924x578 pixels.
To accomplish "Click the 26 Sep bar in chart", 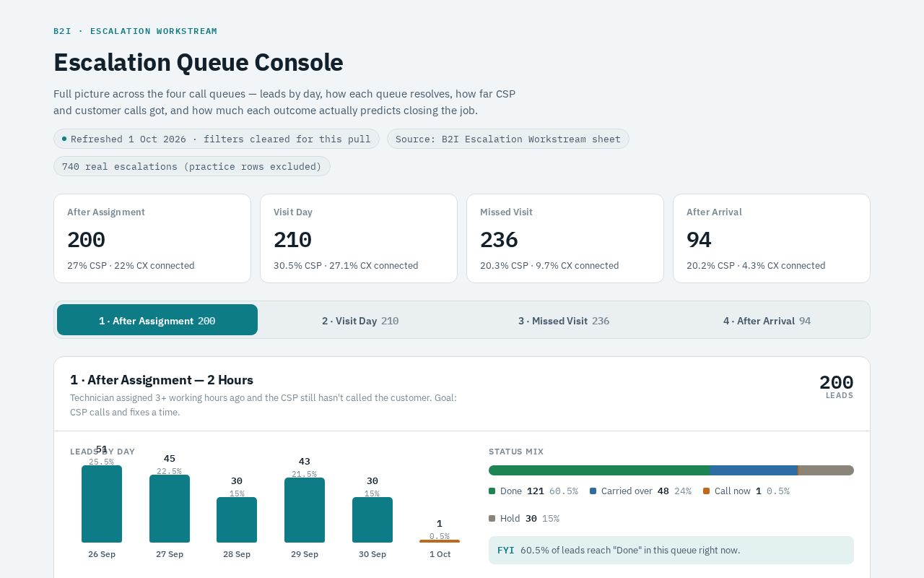I will point(102,504).
